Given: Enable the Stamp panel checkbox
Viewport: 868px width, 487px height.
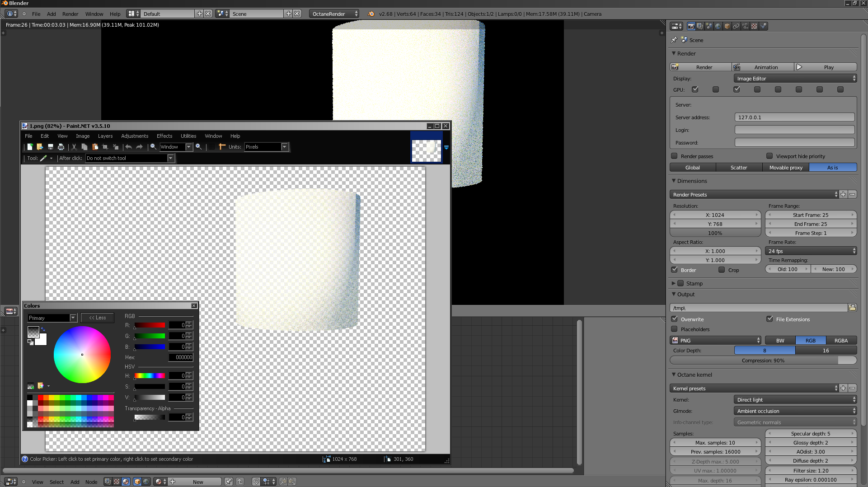Looking at the screenshot, I should click(x=680, y=283).
